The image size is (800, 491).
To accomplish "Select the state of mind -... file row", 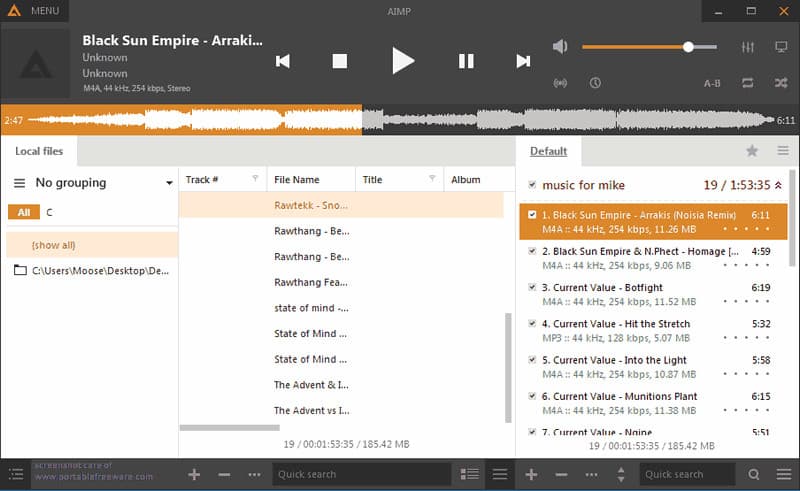I will 341,308.
